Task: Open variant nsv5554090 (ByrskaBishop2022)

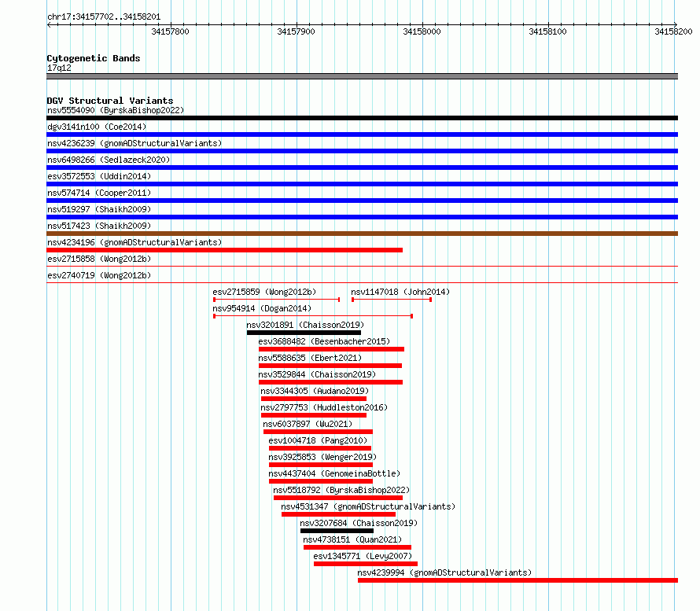Action: pyautogui.click(x=116, y=110)
